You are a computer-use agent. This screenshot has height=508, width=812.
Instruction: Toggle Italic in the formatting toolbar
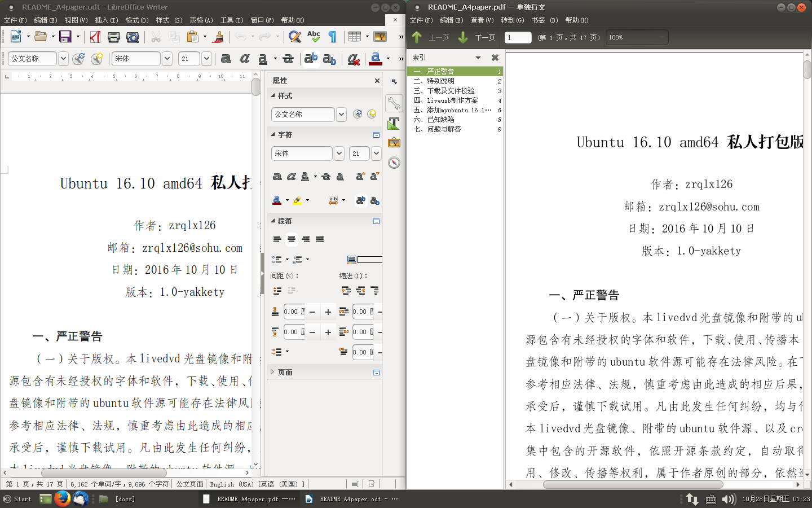click(x=245, y=58)
